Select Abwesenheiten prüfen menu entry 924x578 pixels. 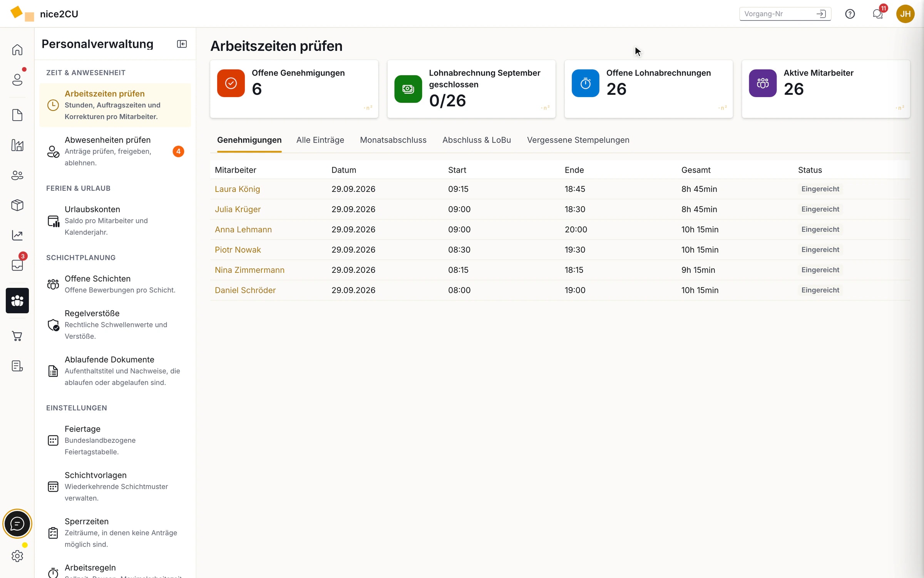point(115,151)
